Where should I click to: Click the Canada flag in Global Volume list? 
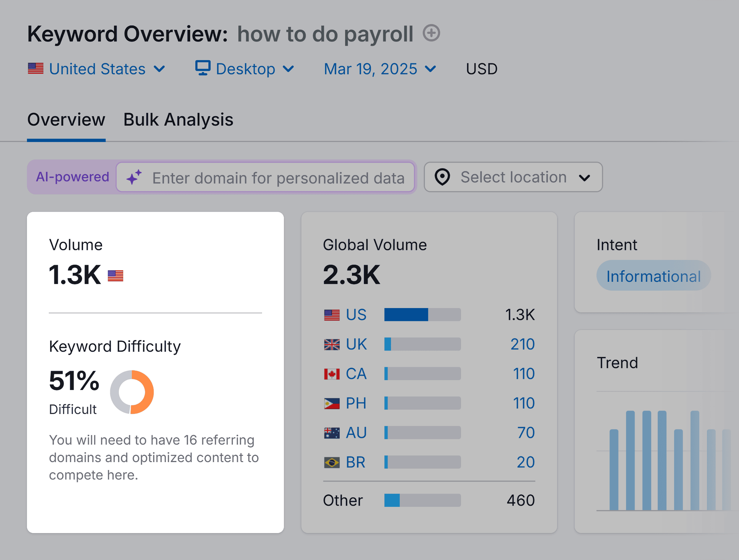point(332,374)
